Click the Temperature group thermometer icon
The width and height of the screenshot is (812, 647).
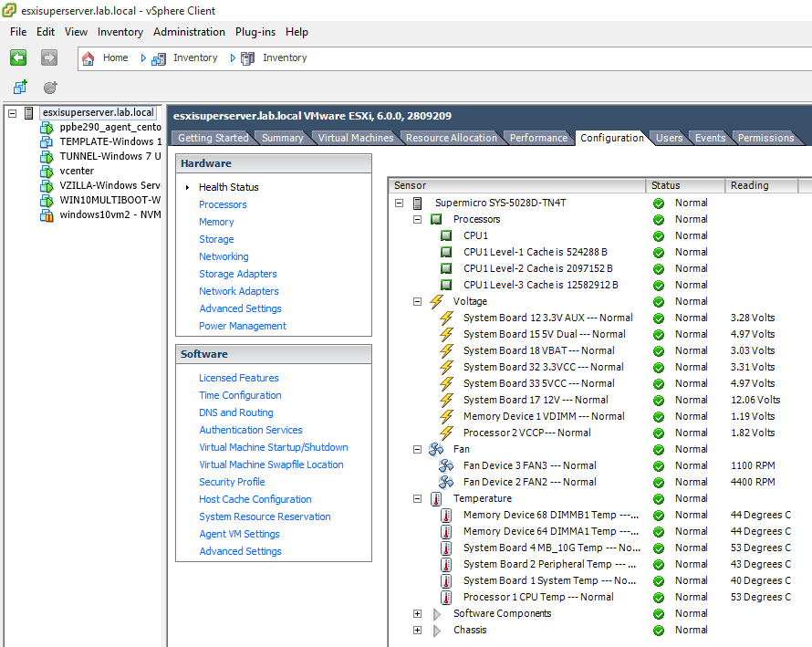coord(436,499)
